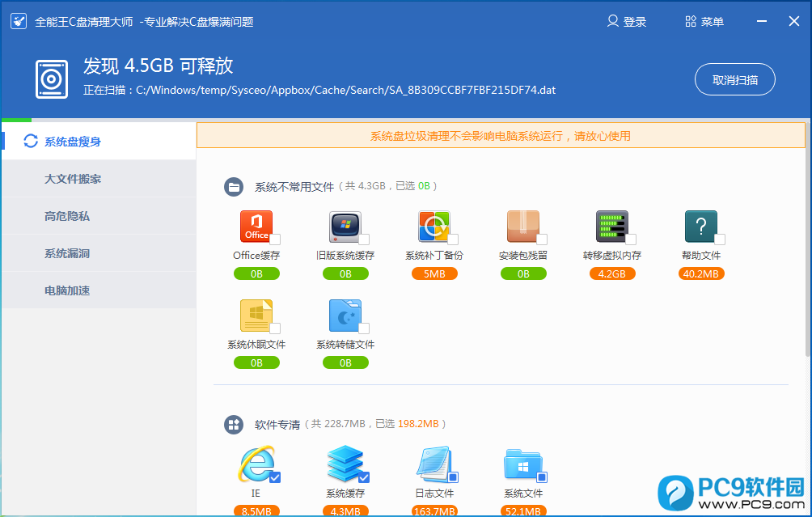Uncheck the IE cleanup checkbox

tap(275, 477)
